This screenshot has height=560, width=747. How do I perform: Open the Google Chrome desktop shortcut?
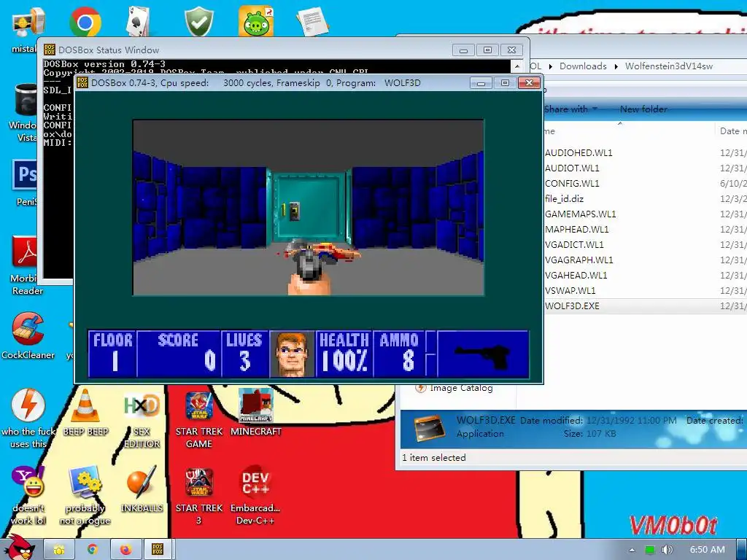pyautogui.click(x=85, y=21)
